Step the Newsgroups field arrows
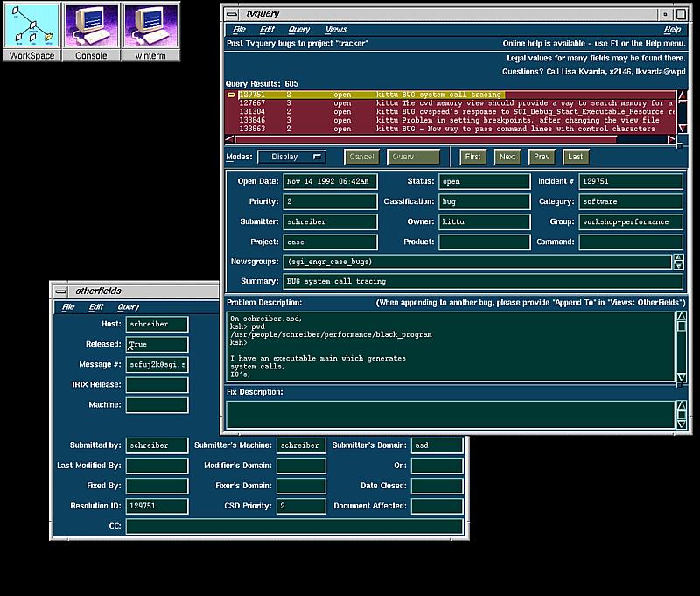This screenshot has width=700, height=596. click(678, 262)
